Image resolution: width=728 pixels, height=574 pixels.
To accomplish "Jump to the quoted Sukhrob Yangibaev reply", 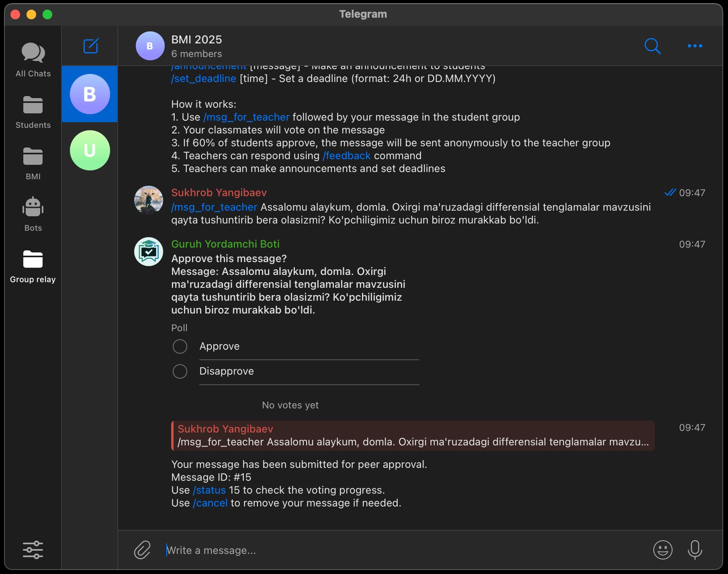I will click(x=413, y=435).
